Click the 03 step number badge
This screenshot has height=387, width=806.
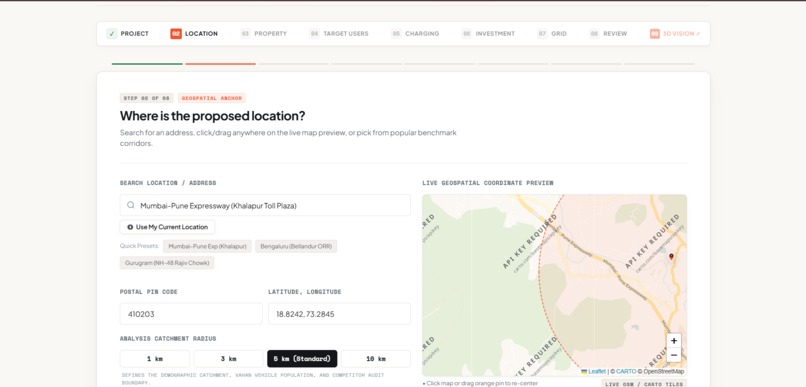[x=245, y=34]
